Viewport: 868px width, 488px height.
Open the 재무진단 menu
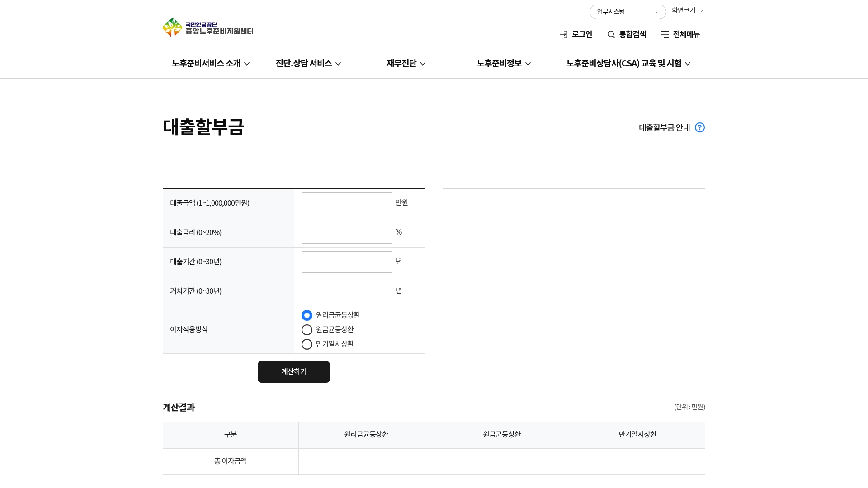click(406, 63)
